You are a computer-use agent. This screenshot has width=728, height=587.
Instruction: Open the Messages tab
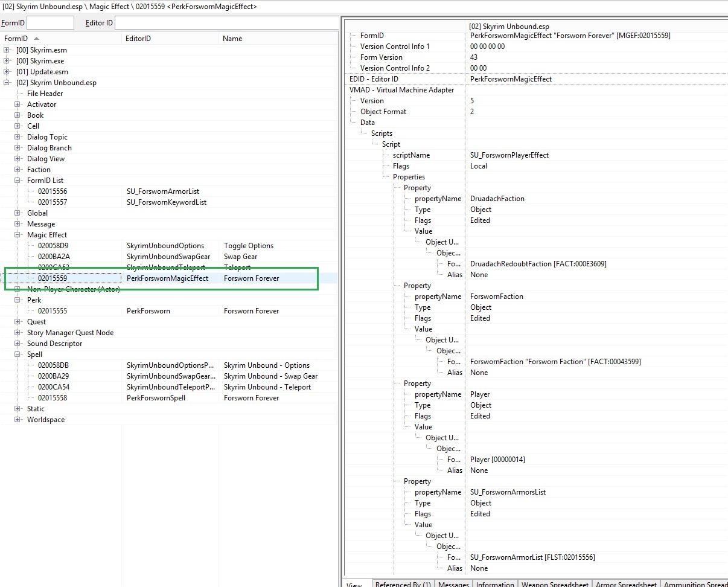click(453, 583)
